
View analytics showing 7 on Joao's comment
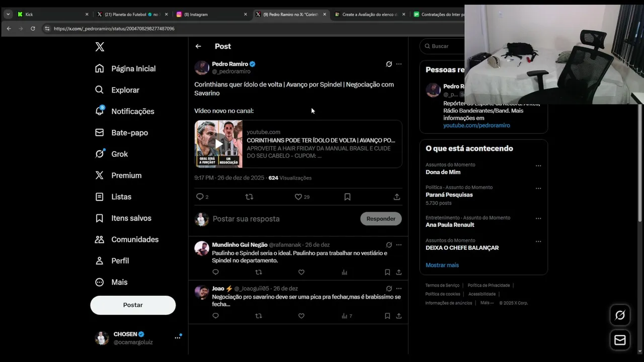click(x=347, y=316)
